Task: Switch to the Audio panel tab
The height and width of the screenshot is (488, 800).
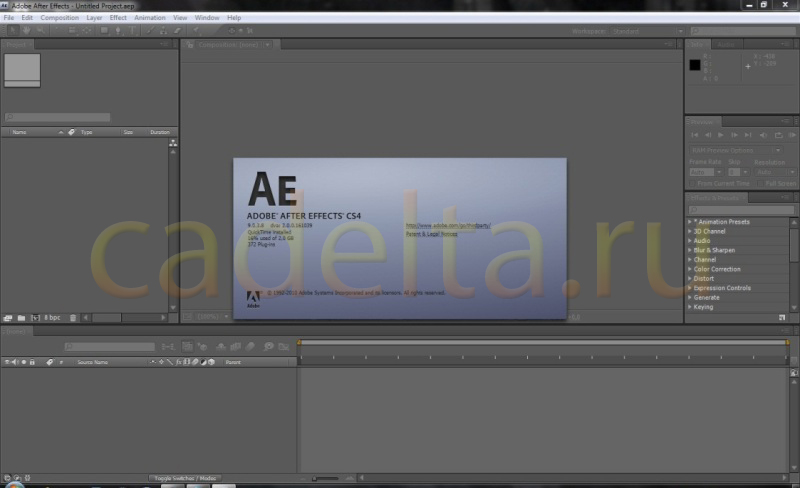Action: pyautogui.click(x=726, y=44)
